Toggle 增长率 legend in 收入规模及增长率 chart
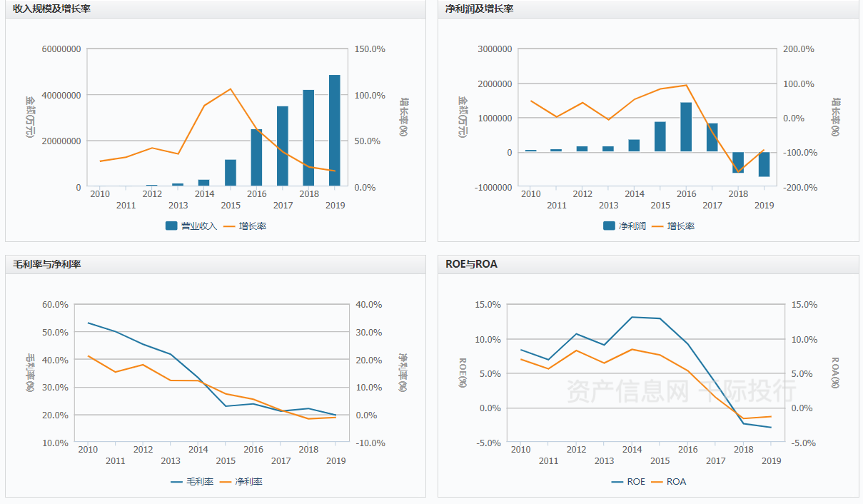 point(245,226)
